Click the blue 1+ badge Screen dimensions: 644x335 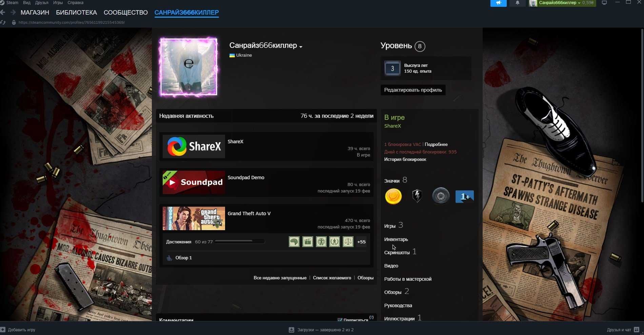tap(464, 197)
